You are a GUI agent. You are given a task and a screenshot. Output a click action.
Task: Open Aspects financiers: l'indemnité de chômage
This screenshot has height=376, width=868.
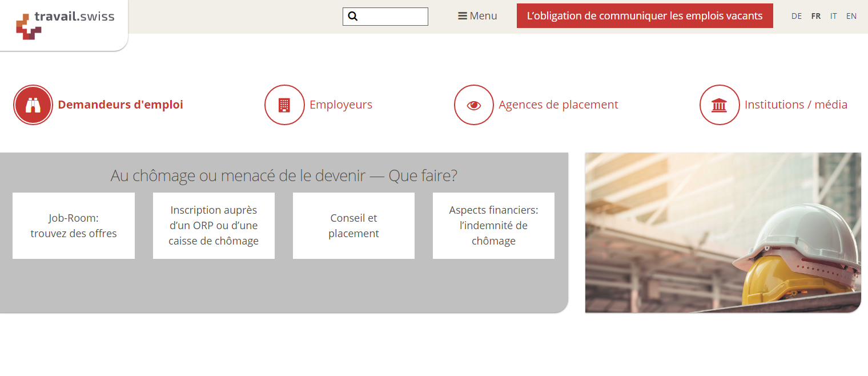(493, 225)
